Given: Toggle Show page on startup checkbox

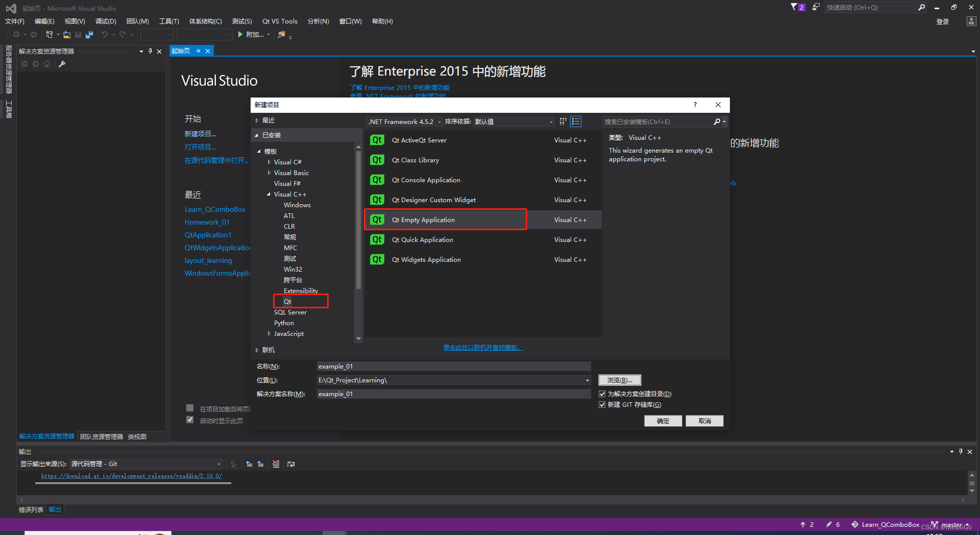Looking at the screenshot, I should pos(190,420).
